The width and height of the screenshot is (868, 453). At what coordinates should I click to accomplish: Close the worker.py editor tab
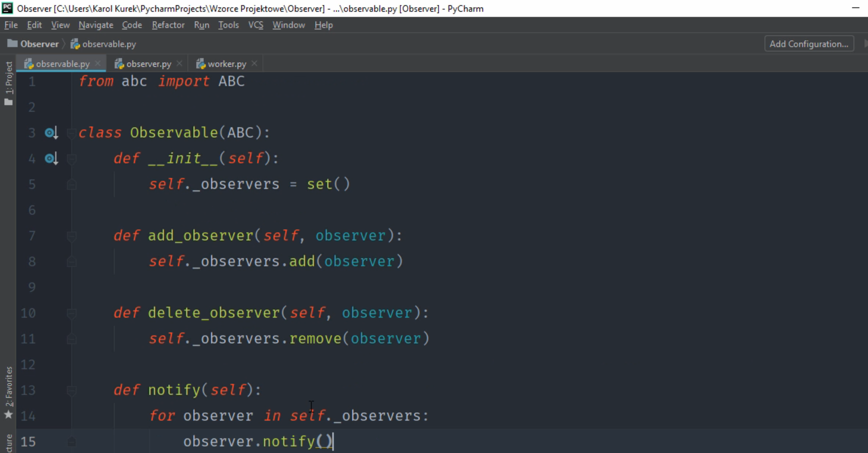pos(254,64)
